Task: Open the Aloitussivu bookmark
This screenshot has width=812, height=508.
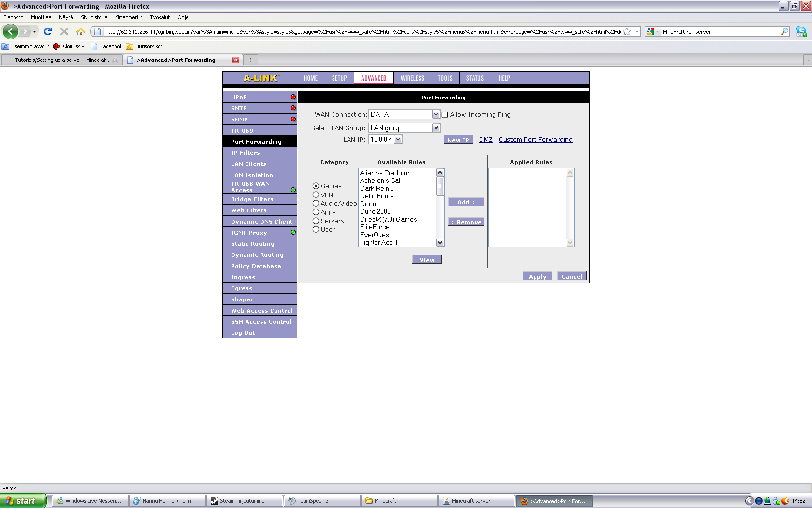Action: point(71,46)
